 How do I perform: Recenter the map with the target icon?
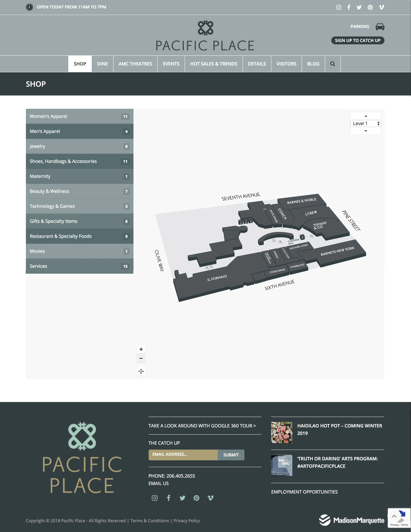tap(141, 371)
